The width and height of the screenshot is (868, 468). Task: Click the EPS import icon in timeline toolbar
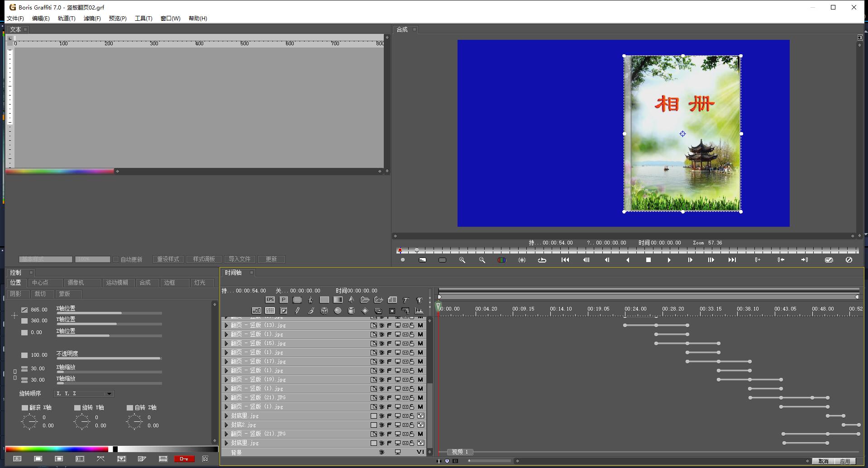(x=270, y=300)
